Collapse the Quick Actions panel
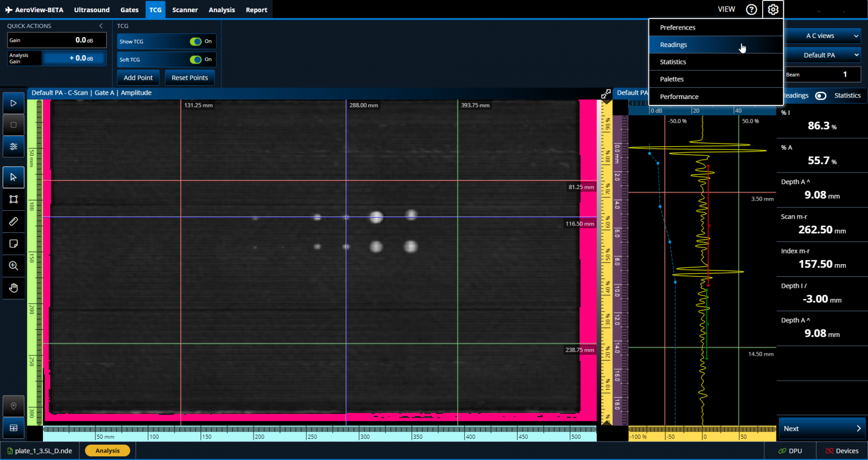The image size is (868, 460). click(101, 26)
